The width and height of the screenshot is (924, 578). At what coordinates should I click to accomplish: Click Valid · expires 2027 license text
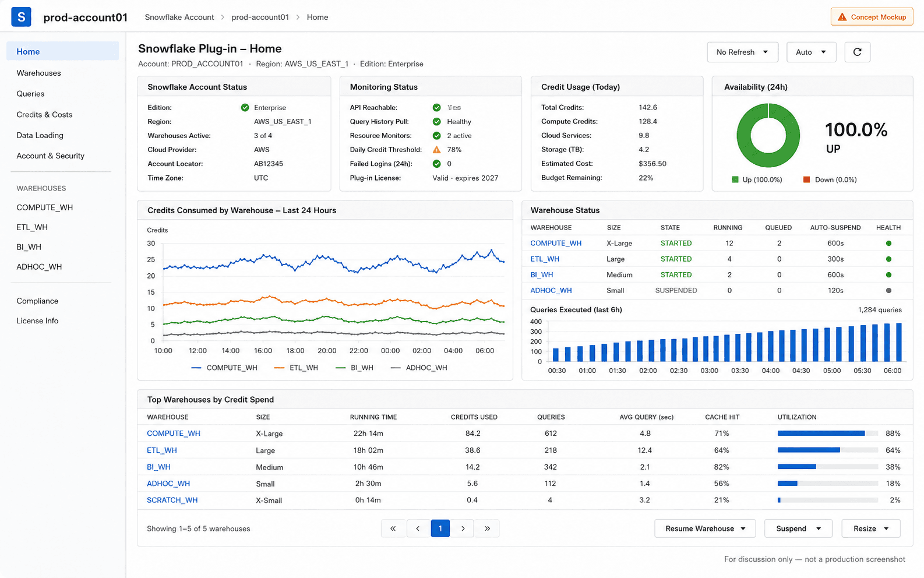465,178
